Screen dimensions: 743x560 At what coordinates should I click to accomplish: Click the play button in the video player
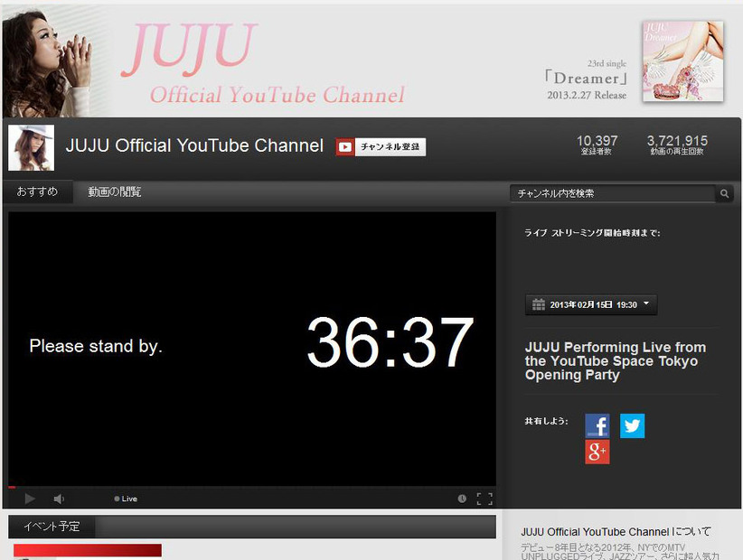coord(30,499)
